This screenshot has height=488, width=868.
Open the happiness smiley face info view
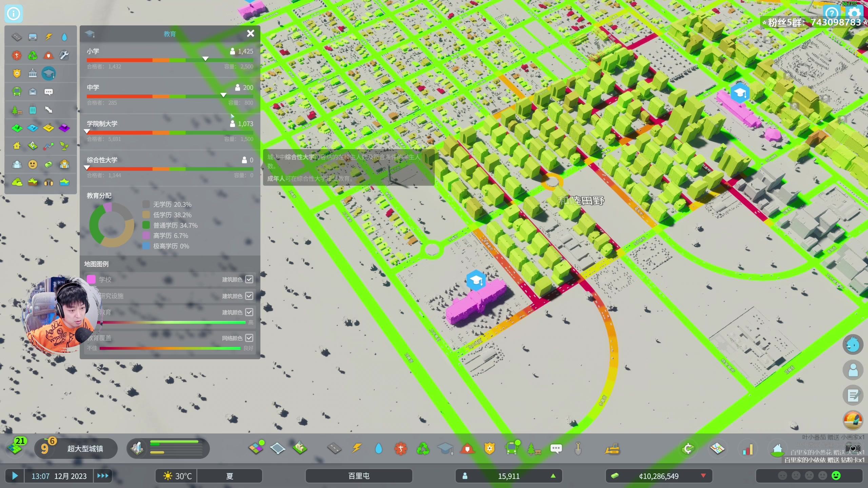pyautogui.click(x=33, y=164)
